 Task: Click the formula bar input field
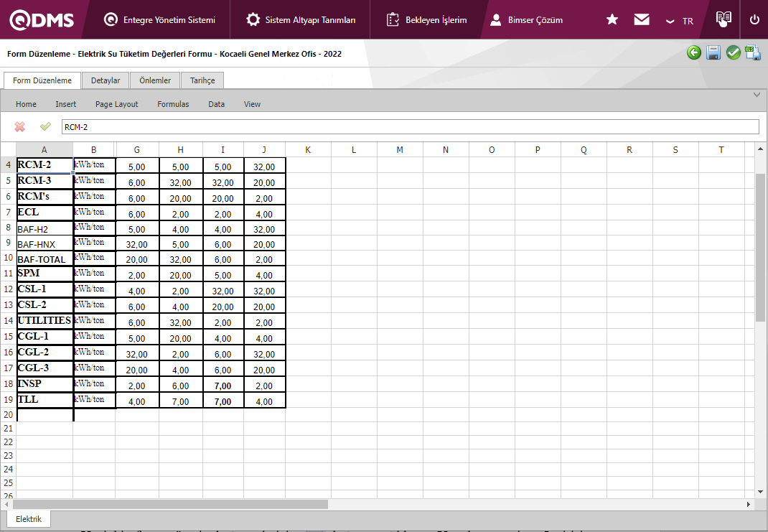point(409,127)
